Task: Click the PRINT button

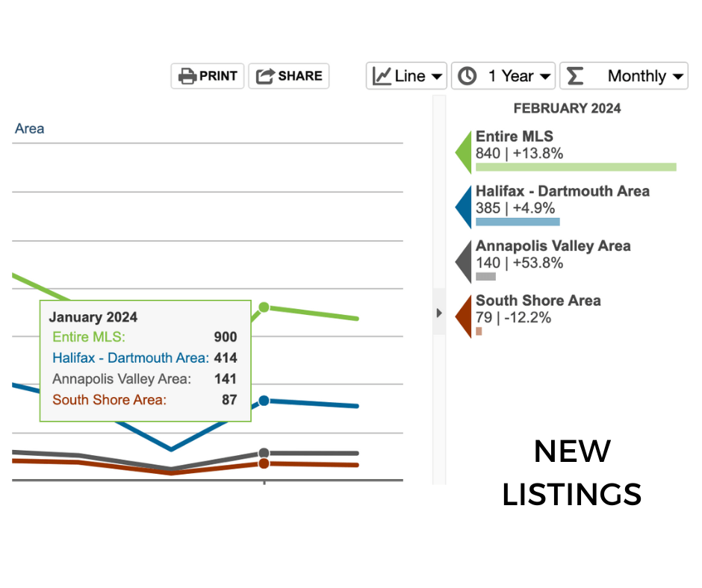Action: (208, 76)
